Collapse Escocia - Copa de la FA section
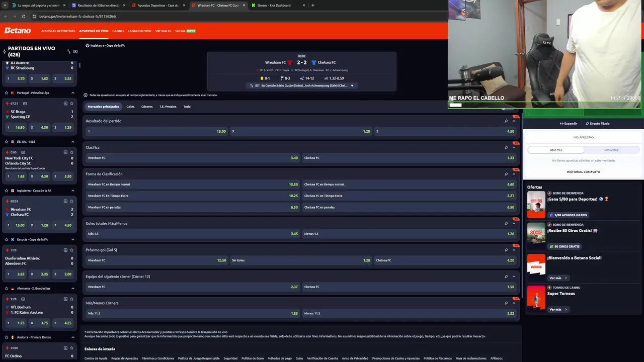This screenshot has height=362, width=644. pos(72,239)
